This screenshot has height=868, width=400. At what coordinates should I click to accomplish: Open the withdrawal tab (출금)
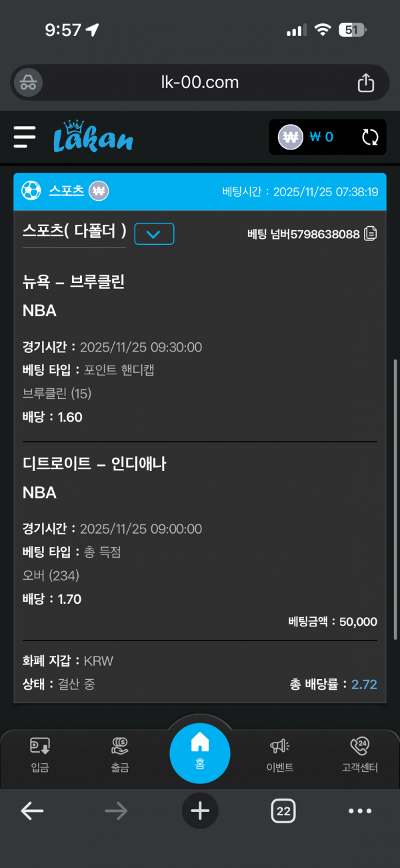(x=120, y=754)
